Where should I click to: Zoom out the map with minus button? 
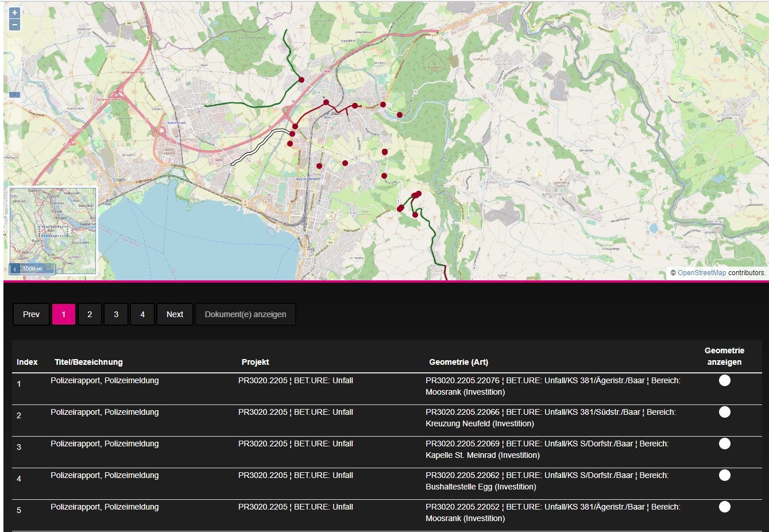coord(14,25)
